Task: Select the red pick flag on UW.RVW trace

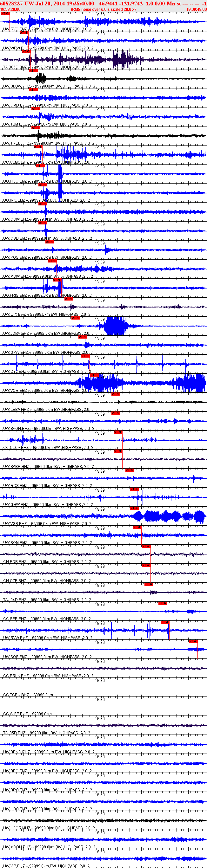Action: point(165,622)
